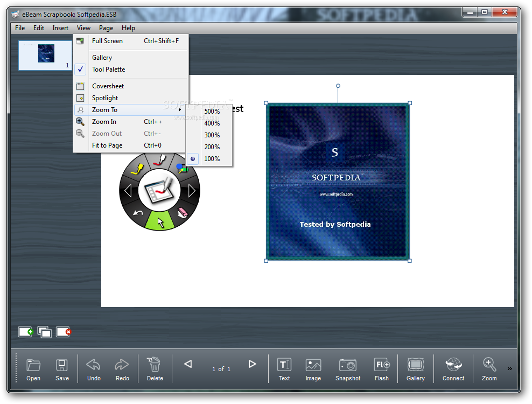Select page 1 thumbnail in sidebar
This screenshot has width=532, height=404.
(45, 55)
